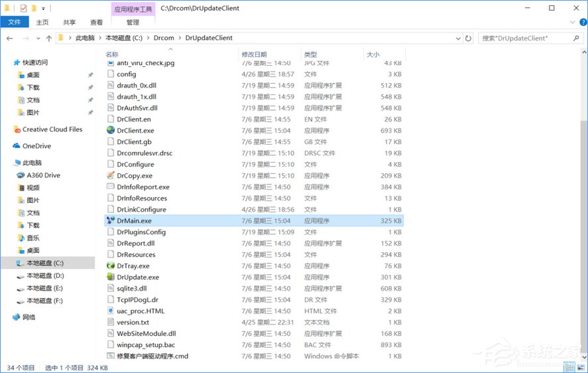Open 文件 ribbon tab
The image size is (588, 373).
(x=15, y=22)
